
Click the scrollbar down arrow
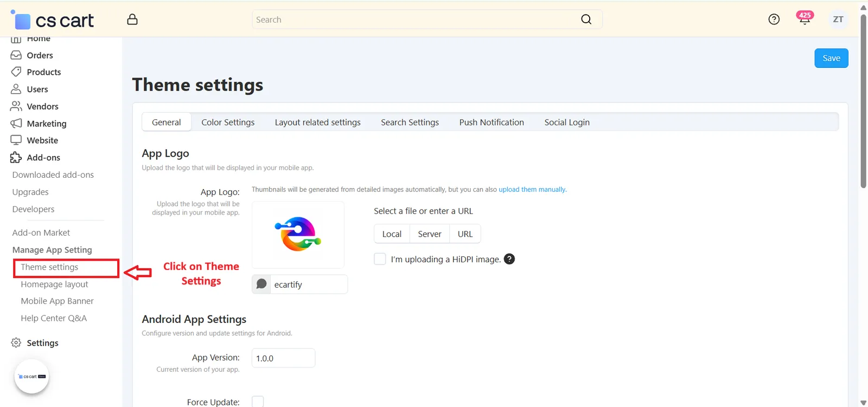(x=863, y=402)
